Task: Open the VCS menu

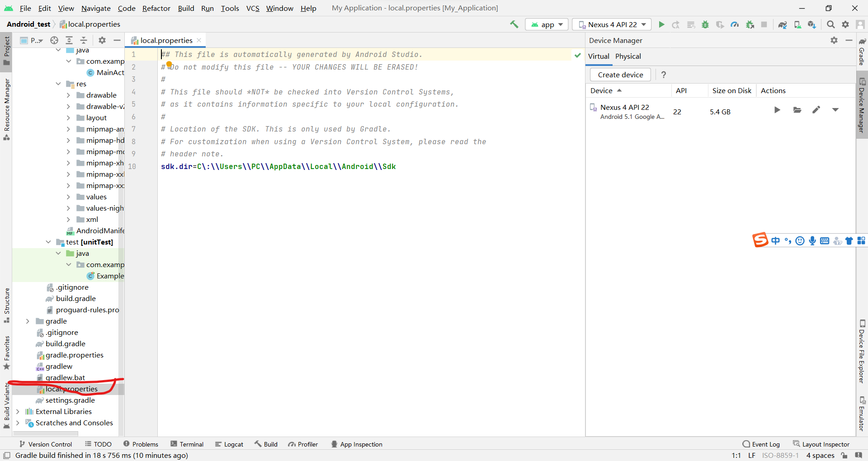Action: click(252, 8)
